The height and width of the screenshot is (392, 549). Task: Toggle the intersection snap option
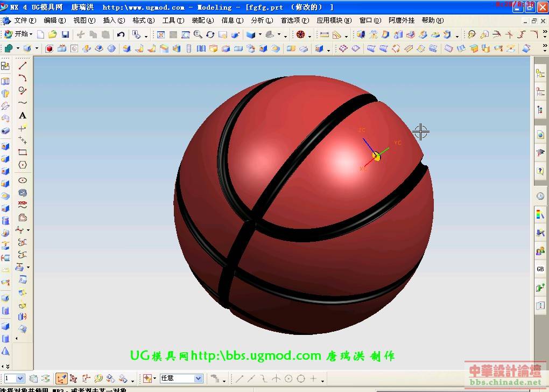pyautogui.click(x=276, y=379)
